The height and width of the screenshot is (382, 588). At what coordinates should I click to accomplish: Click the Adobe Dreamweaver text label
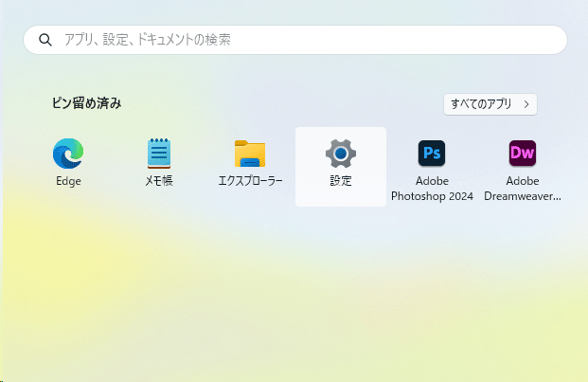click(x=522, y=189)
